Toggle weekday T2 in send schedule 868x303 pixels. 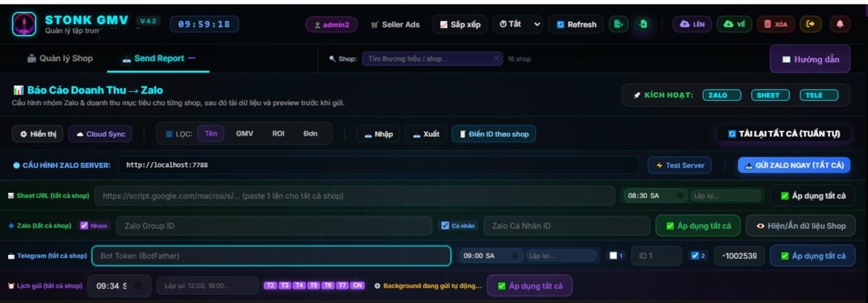point(271,285)
